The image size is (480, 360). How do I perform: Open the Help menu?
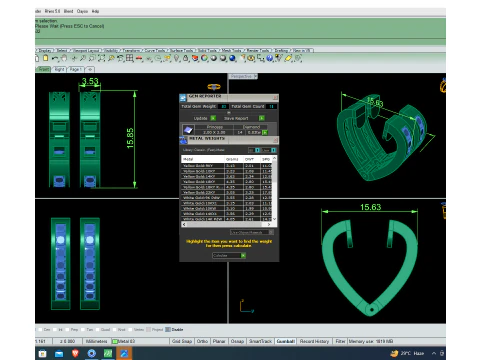(x=95, y=11)
